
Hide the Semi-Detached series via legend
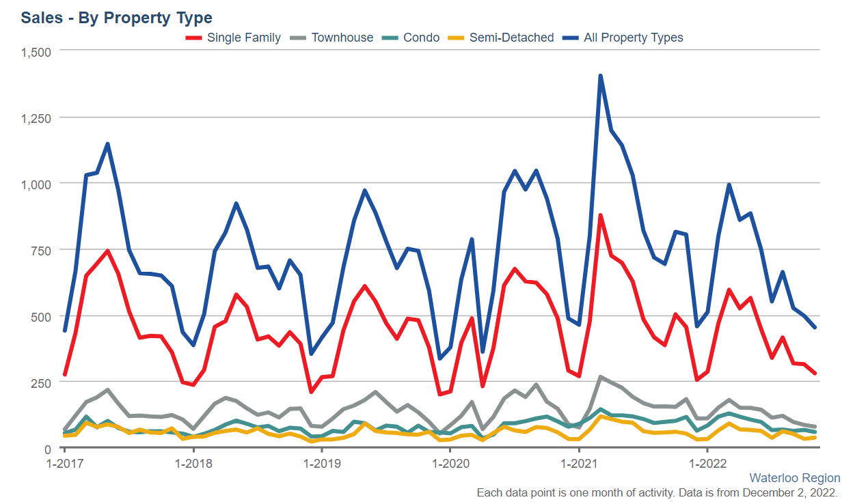click(x=500, y=38)
